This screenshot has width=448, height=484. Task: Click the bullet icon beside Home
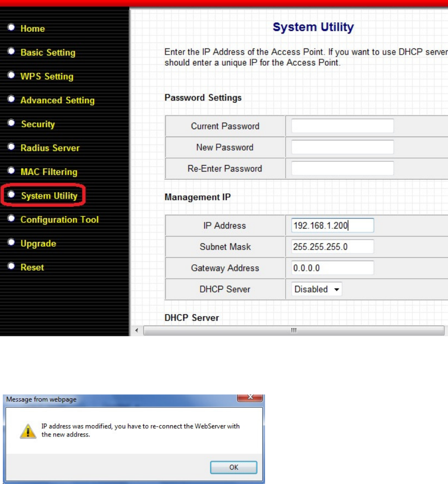tap(11, 28)
